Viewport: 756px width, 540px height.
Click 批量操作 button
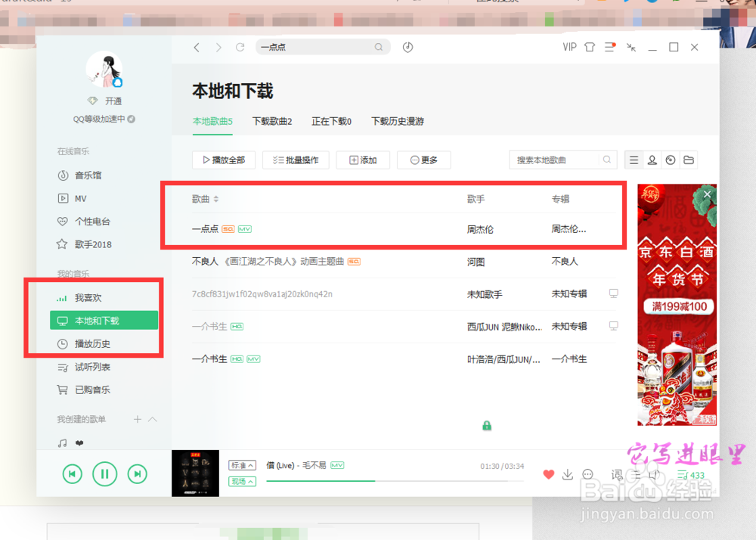pyautogui.click(x=296, y=160)
